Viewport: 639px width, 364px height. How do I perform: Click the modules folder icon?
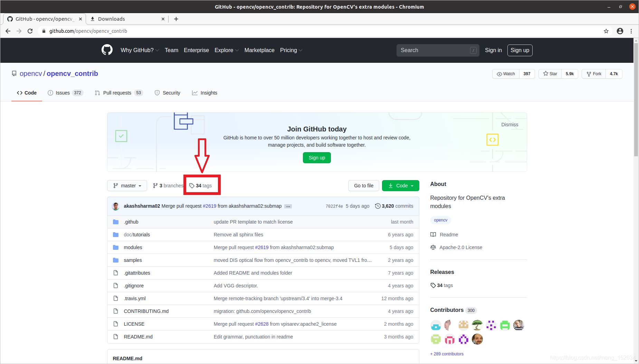pyautogui.click(x=116, y=247)
